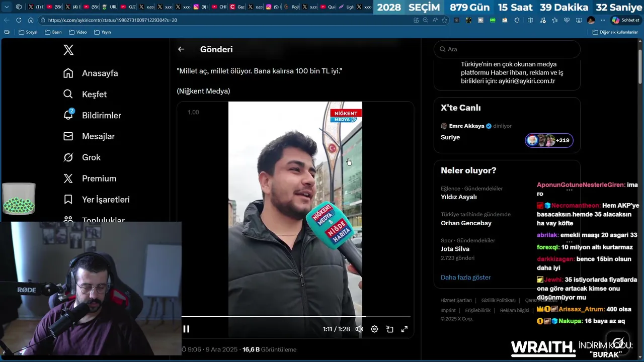Viewport: 644px width, 362px height.
Task: Click the address bar URL
Action: (112, 20)
